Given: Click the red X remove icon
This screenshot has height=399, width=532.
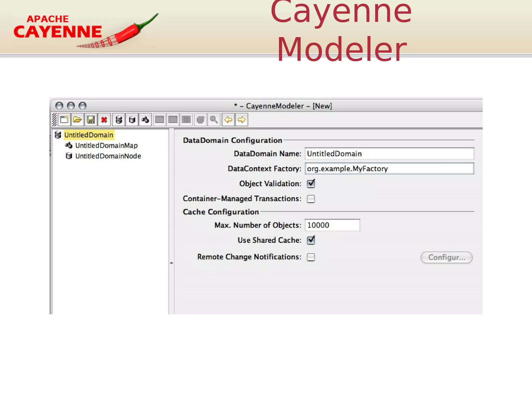Looking at the screenshot, I should pos(104,120).
